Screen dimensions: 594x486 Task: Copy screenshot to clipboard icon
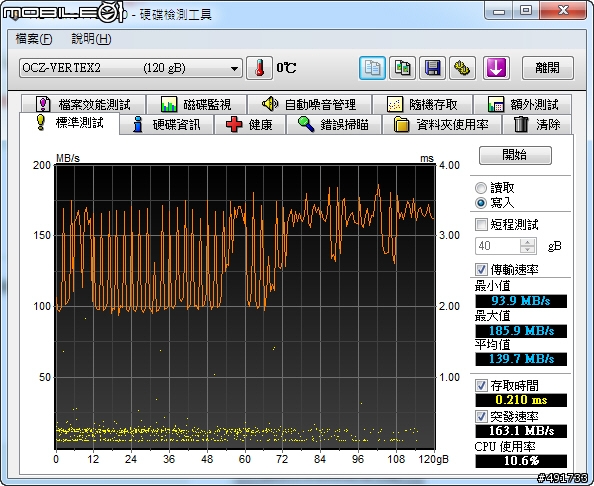[x=402, y=68]
